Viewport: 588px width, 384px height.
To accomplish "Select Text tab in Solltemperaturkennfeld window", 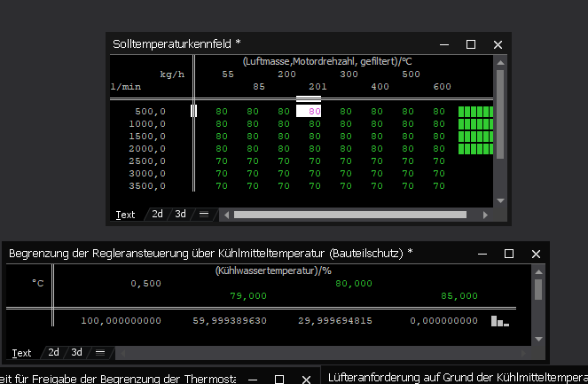I will click(x=125, y=214).
